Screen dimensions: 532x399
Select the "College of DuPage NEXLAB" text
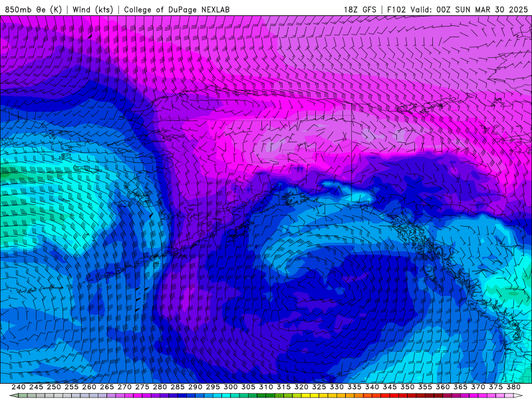(177, 9)
